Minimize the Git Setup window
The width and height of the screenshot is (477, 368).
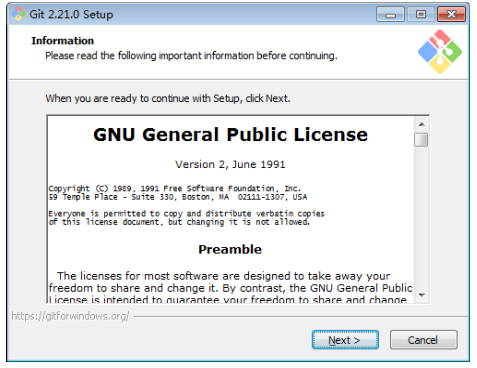click(390, 15)
